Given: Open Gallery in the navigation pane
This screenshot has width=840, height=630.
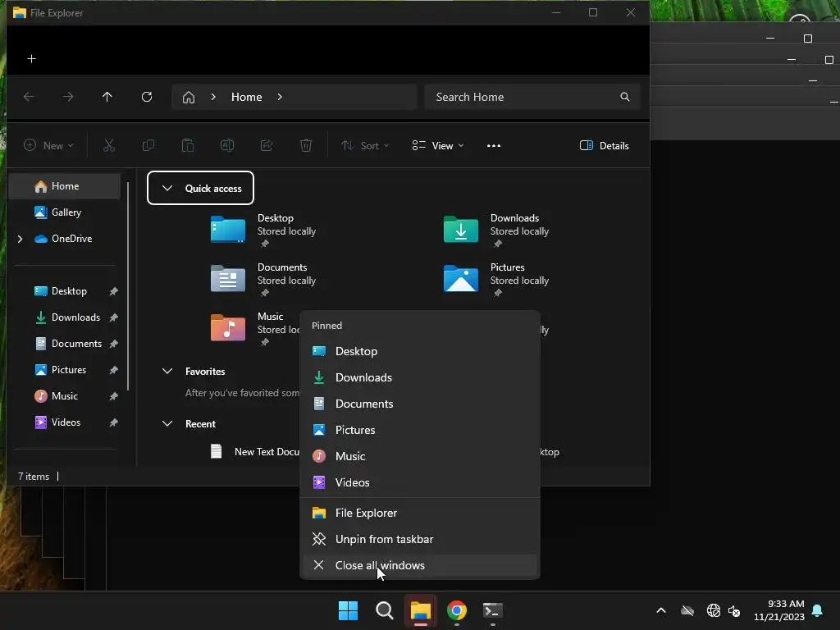Looking at the screenshot, I should pyautogui.click(x=65, y=212).
